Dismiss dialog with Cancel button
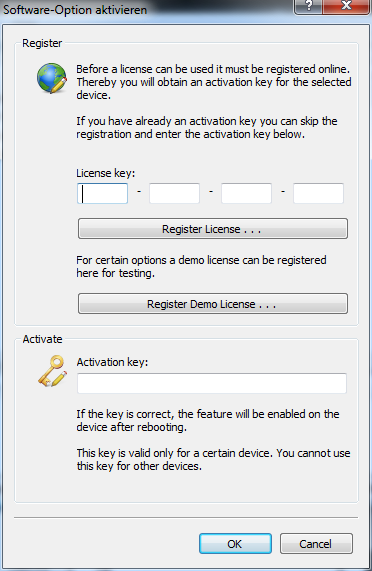 point(316,544)
